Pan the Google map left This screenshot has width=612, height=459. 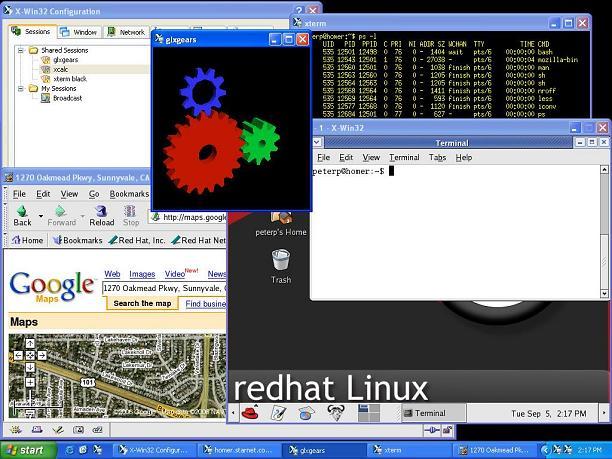[18, 355]
